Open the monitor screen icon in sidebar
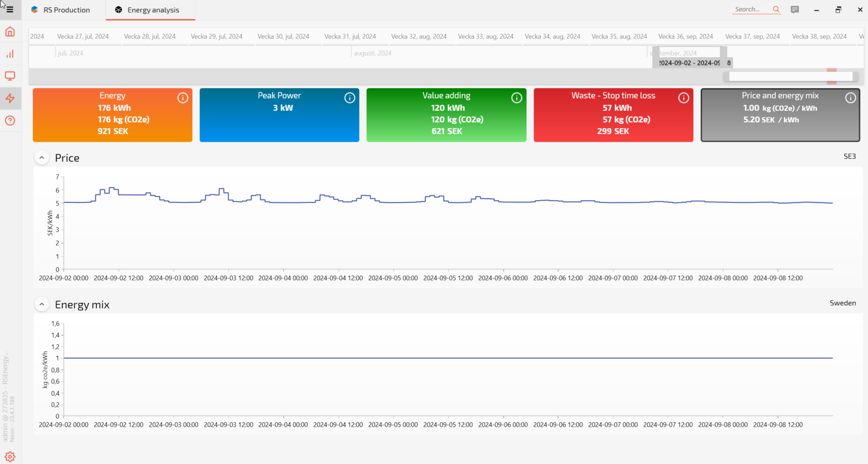 click(x=10, y=76)
